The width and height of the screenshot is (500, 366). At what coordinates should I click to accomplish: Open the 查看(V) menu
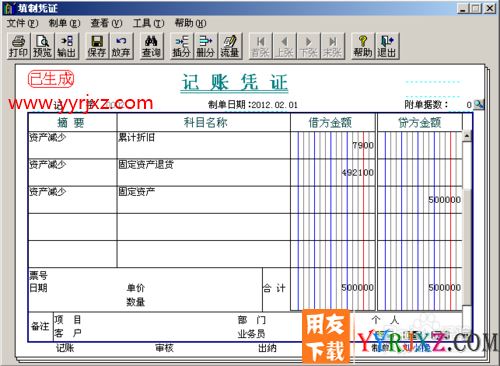tap(106, 23)
